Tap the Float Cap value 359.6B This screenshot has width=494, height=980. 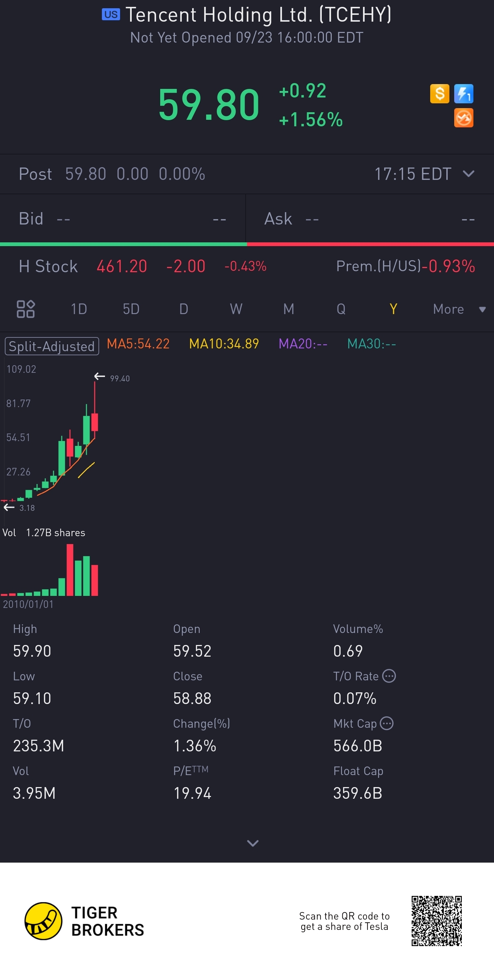[357, 793]
